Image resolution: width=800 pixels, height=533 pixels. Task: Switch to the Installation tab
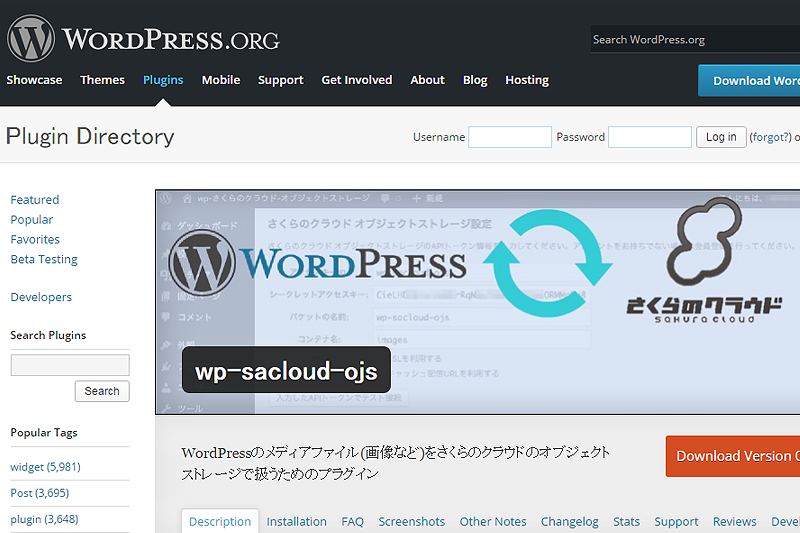[x=296, y=522]
